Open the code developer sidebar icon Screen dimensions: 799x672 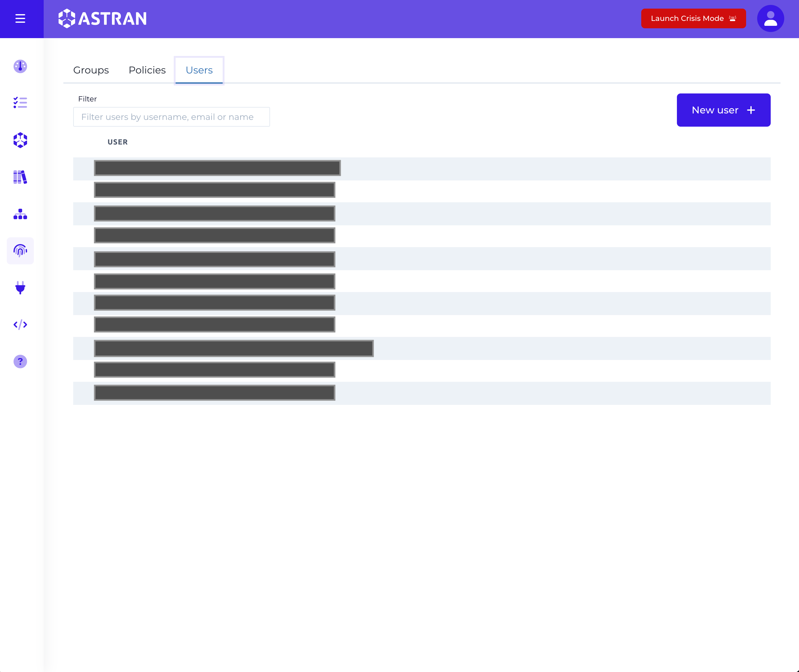click(20, 325)
